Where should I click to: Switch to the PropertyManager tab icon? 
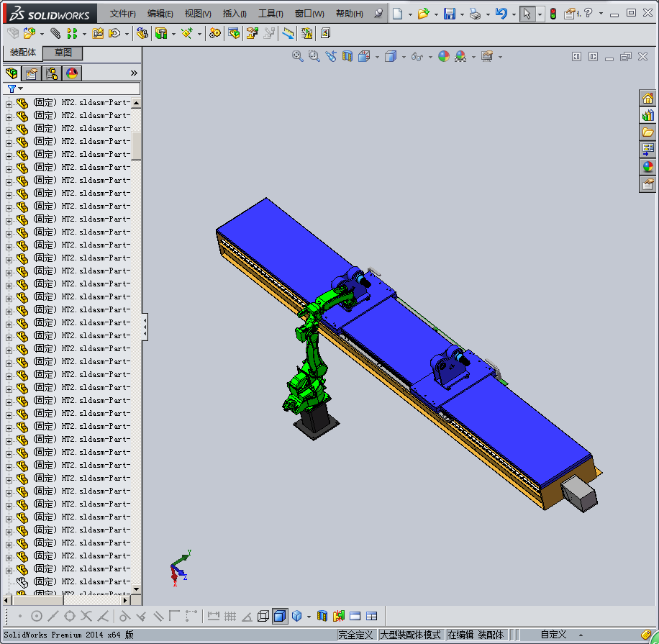[32, 73]
